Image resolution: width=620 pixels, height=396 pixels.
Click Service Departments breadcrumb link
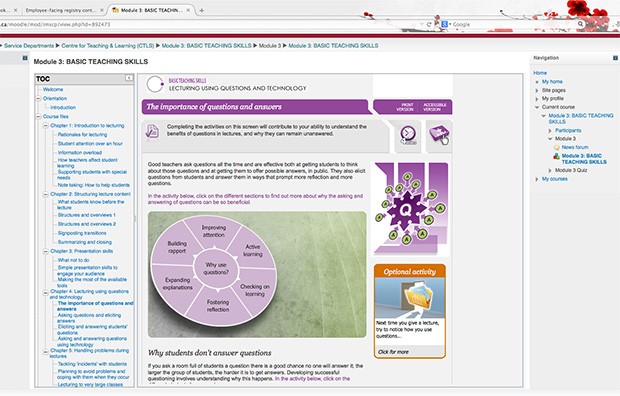tap(28, 45)
